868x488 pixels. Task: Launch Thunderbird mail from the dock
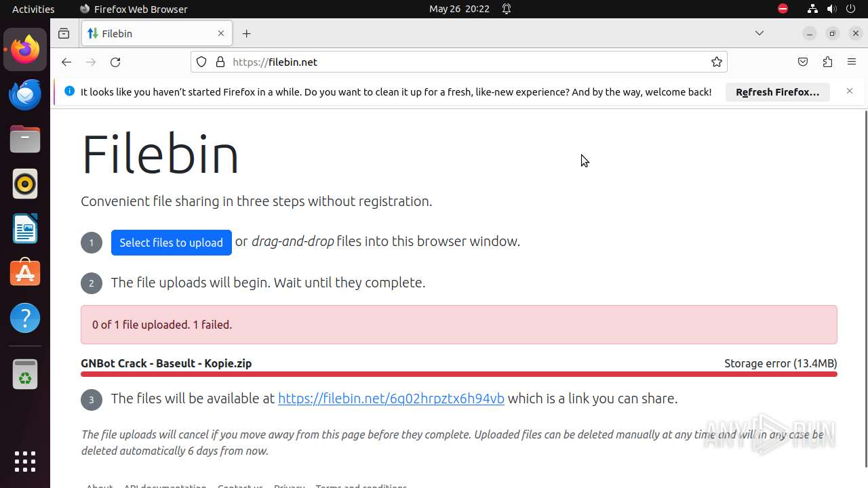click(25, 94)
